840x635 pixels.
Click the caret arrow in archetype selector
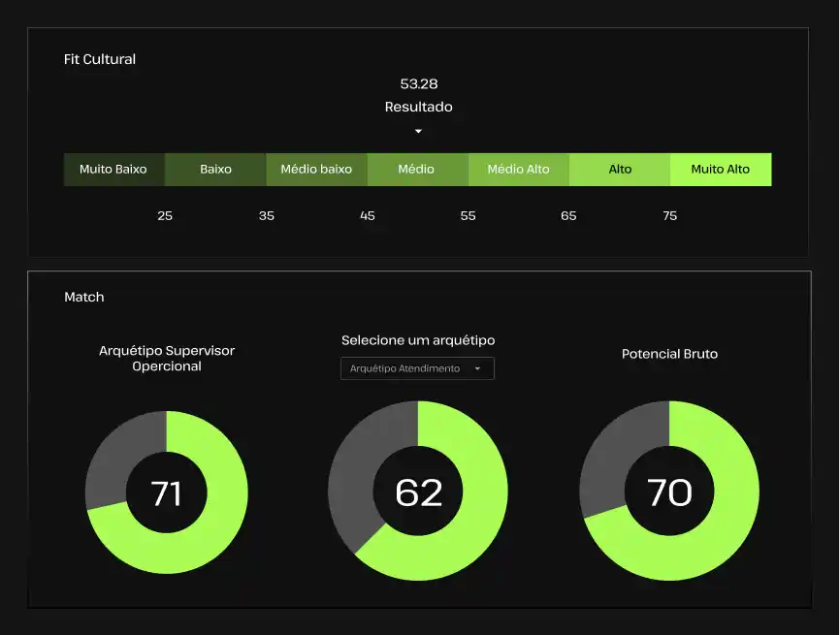477,368
